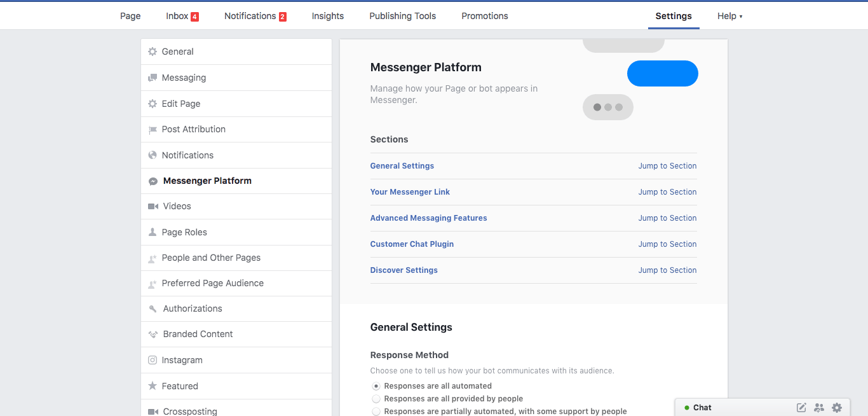Open People and Other Pages settings
868x416 pixels.
tap(236, 258)
